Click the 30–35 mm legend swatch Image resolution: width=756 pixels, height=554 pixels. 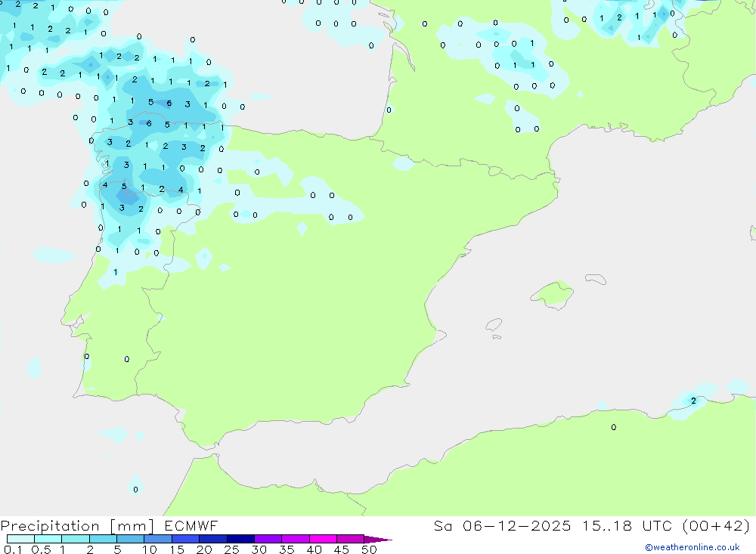pyautogui.click(x=268, y=539)
